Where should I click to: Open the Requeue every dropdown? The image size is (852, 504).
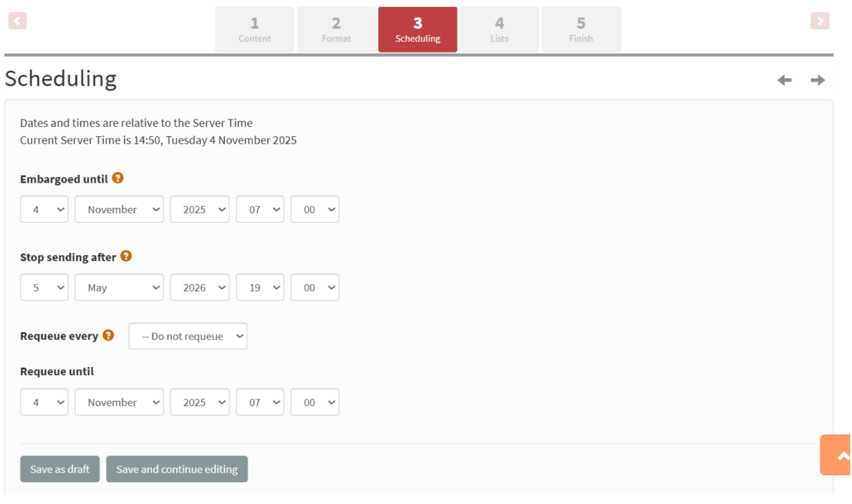click(x=188, y=336)
